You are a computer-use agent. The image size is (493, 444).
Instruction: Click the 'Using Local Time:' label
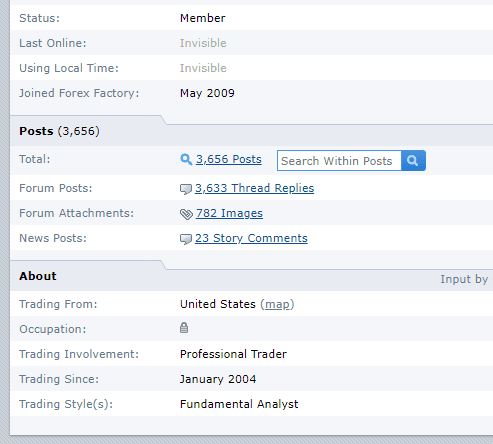tap(69, 68)
